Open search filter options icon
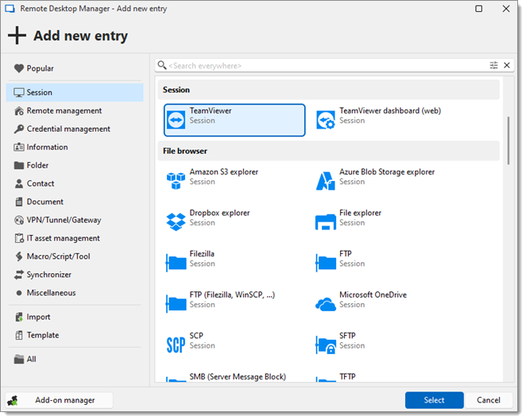 (x=493, y=65)
